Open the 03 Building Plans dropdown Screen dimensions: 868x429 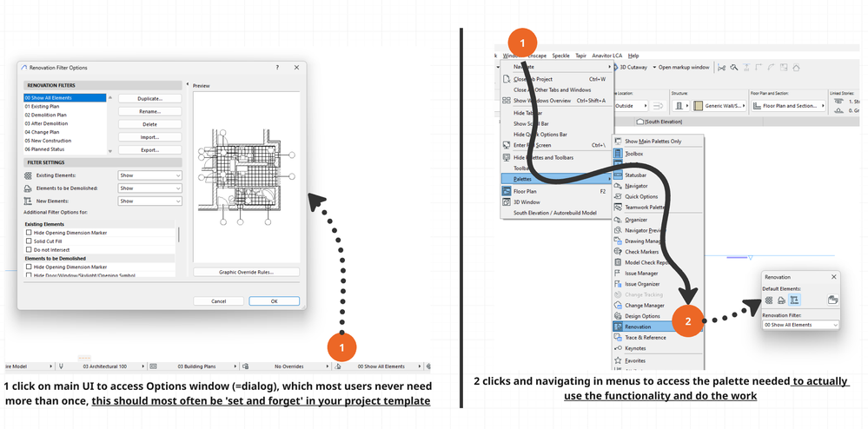coord(197,366)
